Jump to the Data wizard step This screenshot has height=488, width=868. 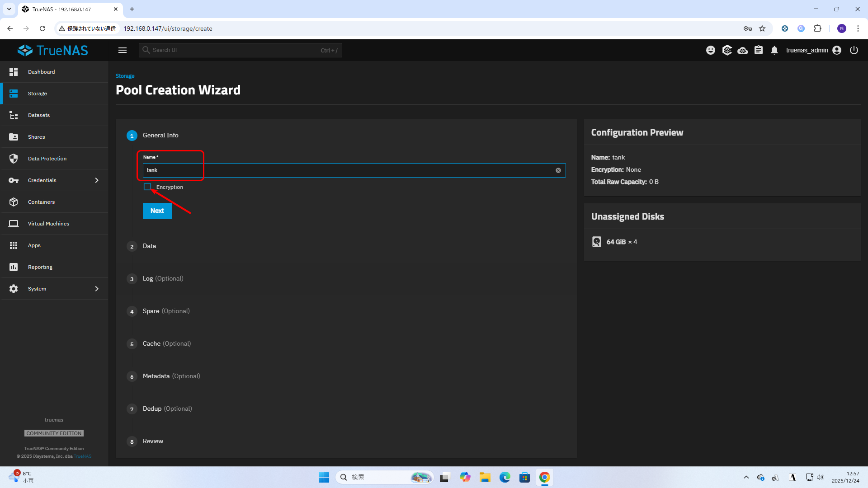tap(149, 246)
